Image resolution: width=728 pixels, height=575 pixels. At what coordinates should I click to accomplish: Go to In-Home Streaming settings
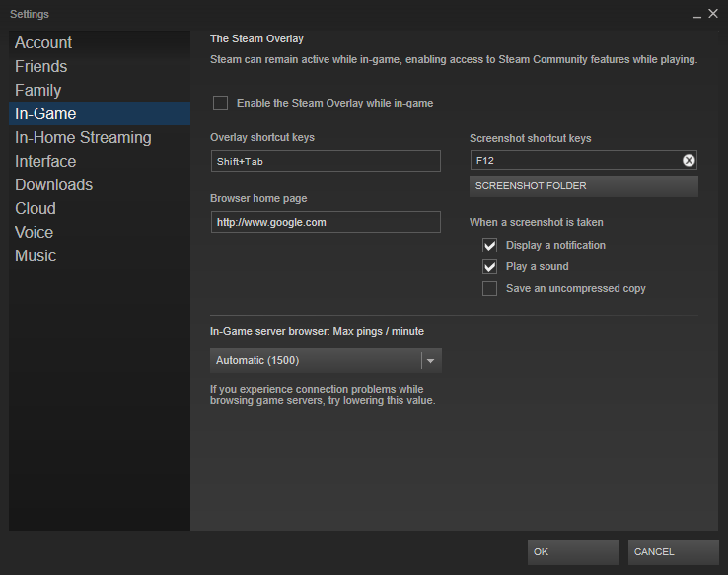pos(100,137)
